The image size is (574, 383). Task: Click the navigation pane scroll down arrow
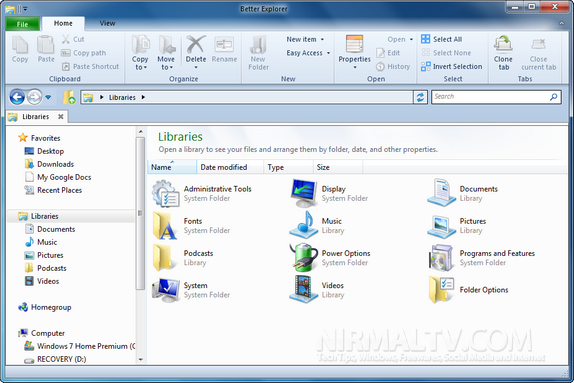[x=141, y=360]
